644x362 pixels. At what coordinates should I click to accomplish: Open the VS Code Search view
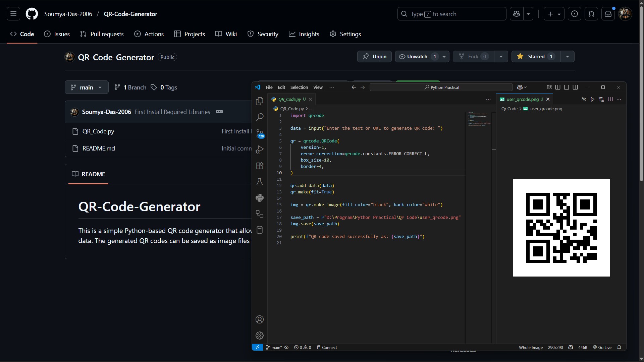[260, 117]
